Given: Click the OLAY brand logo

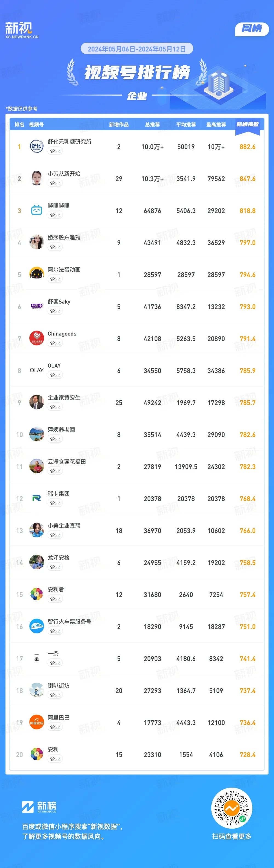Looking at the screenshot, I should (36, 370).
